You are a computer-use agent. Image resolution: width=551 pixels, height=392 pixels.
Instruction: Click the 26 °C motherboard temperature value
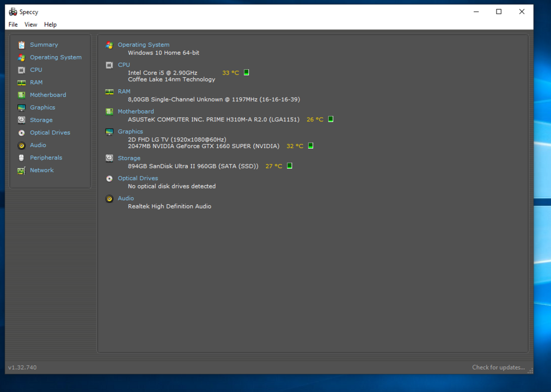pos(315,119)
